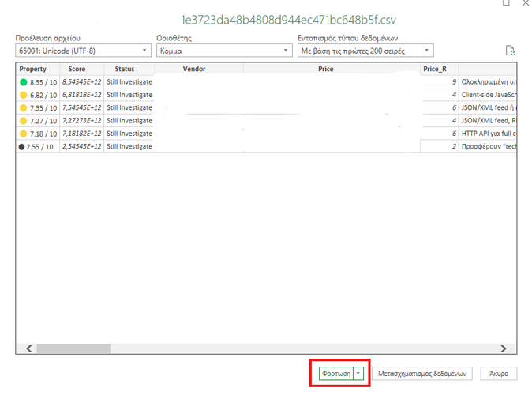Click the green dot beside 8.55 / 10

pos(24,81)
